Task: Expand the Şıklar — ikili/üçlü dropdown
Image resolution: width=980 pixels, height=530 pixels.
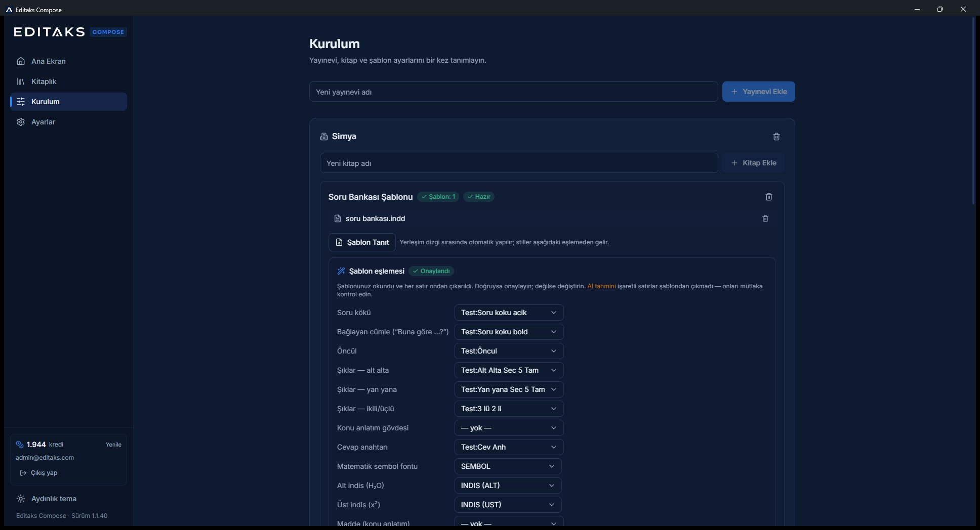Action: click(509, 409)
